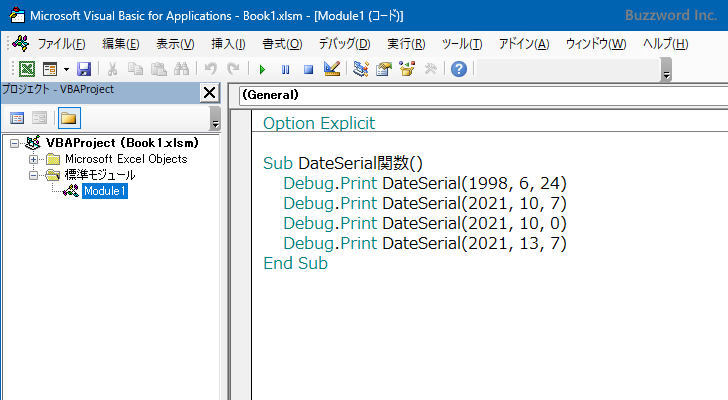Select Module1 in the project tree

click(x=104, y=191)
